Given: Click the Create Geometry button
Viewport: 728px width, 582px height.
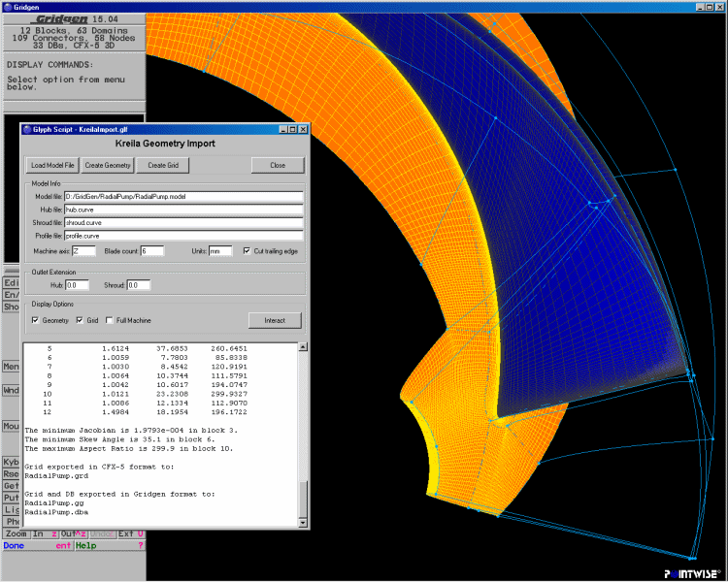Looking at the screenshot, I should click(108, 165).
